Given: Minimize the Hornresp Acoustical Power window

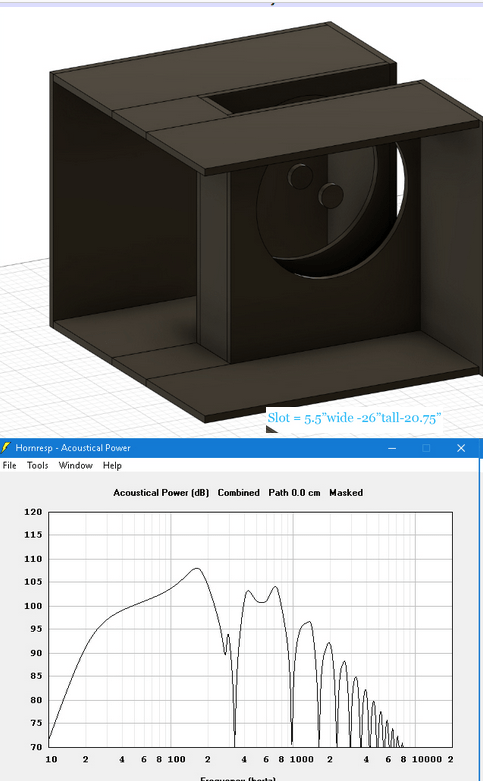Looking at the screenshot, I should [392, 448].
